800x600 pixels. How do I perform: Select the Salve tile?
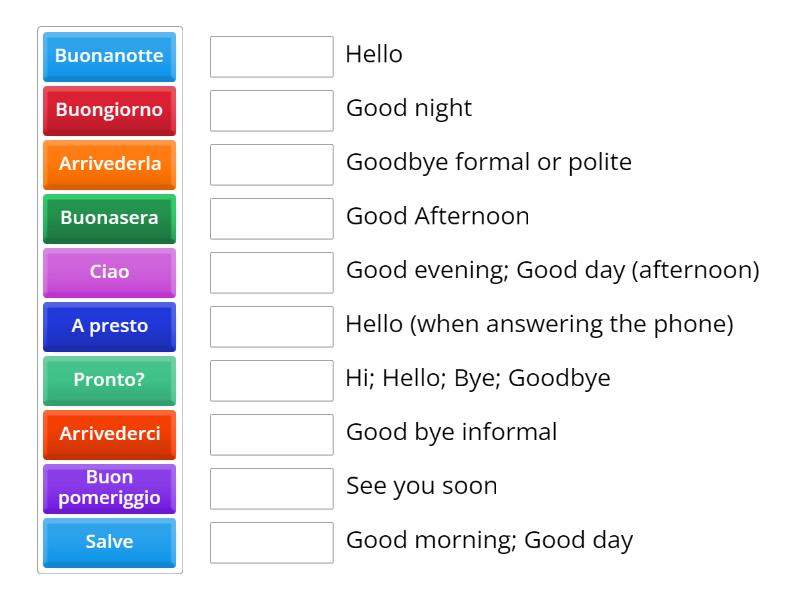109,542
